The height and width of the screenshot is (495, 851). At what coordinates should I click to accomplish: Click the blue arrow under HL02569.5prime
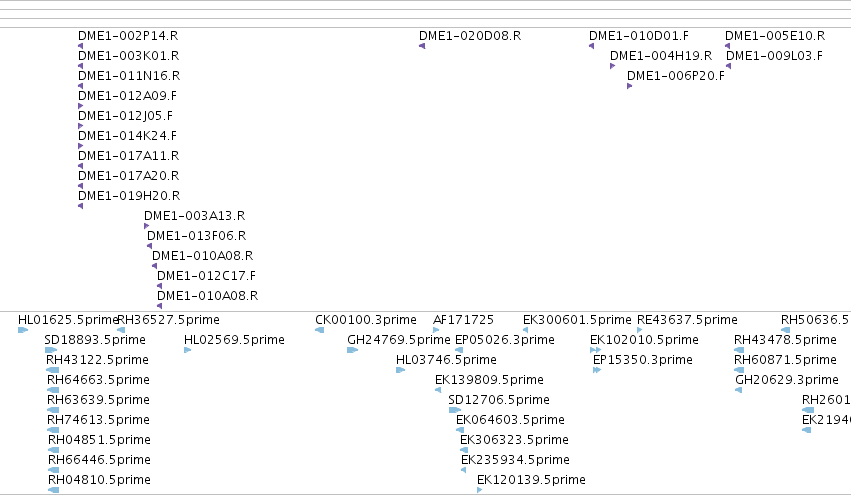click(x=187, y=350)
